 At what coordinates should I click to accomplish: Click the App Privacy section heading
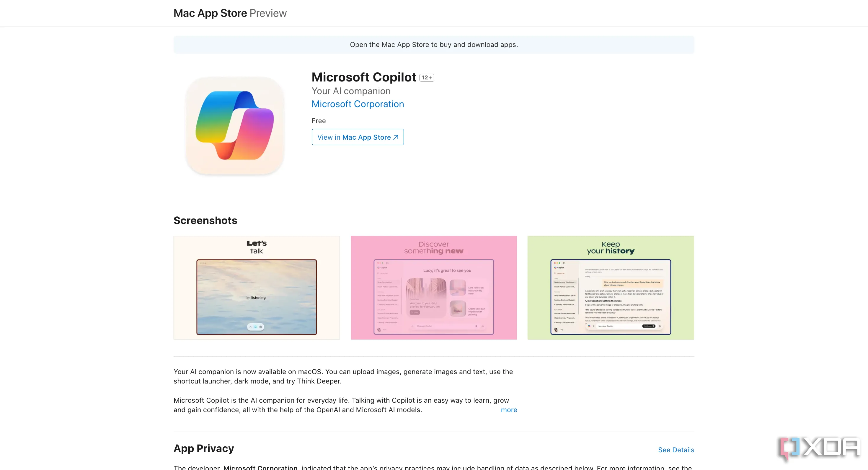pos(203,448)
